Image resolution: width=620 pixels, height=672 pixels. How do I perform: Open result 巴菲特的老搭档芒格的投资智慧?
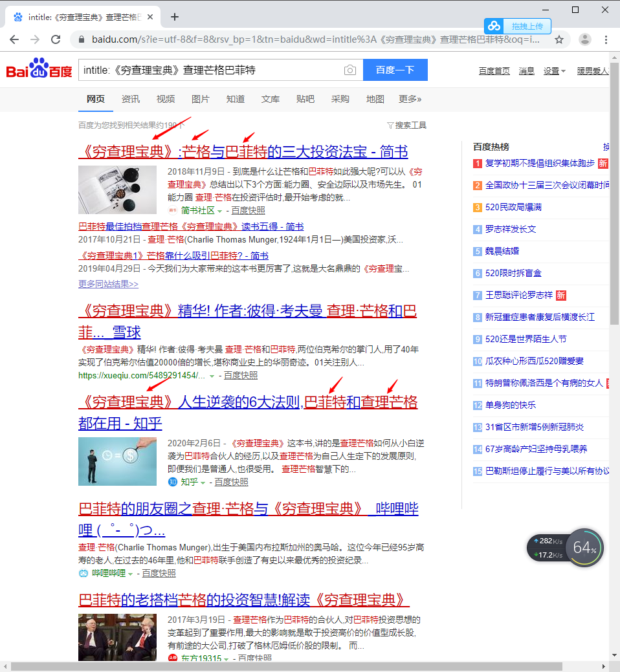coord(244,600)
